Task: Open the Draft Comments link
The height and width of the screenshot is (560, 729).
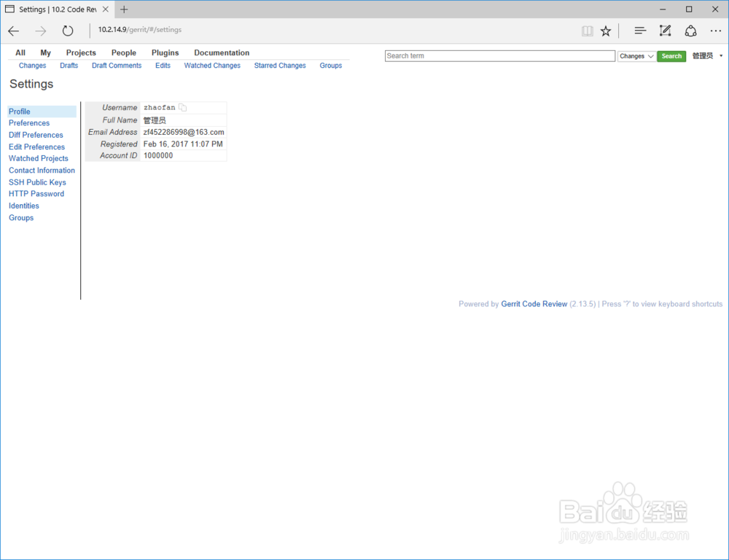Action: (117, 66)
